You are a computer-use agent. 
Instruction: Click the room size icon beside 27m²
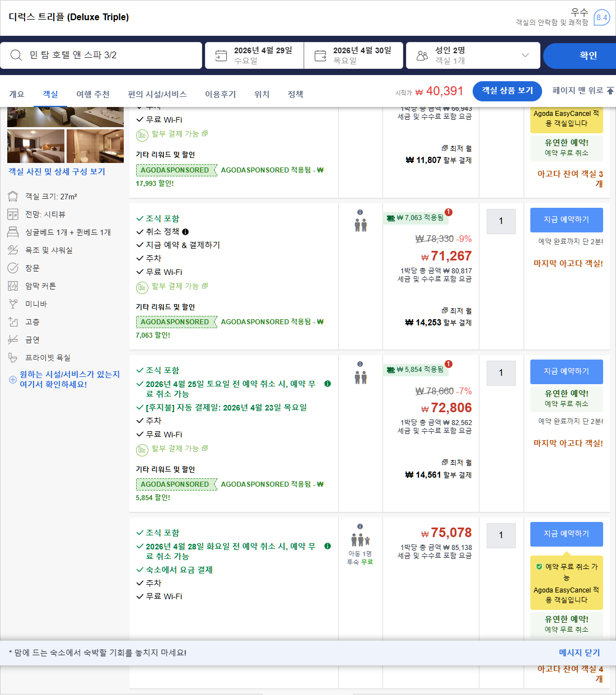[12, 196]
